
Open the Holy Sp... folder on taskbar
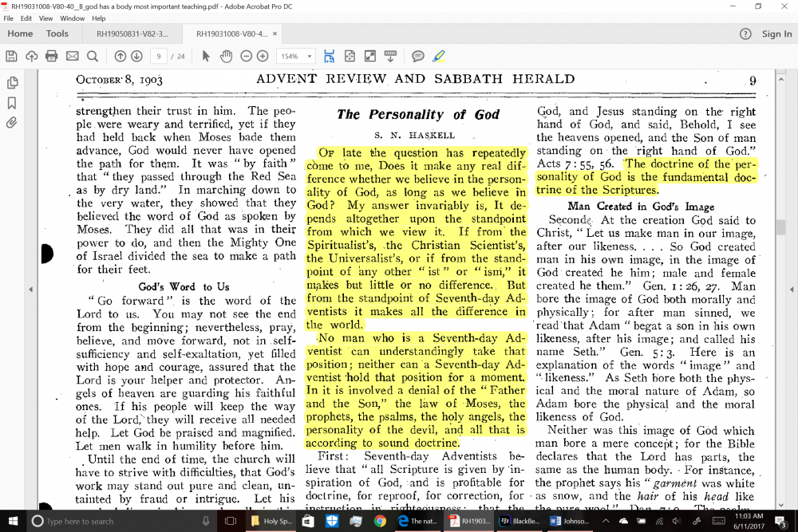pos(271,521)
